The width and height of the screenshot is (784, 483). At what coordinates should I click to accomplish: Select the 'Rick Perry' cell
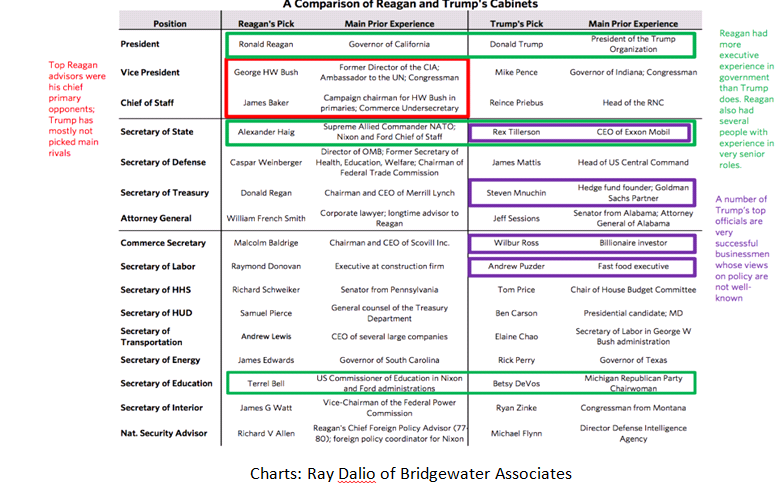click(516, 360)
